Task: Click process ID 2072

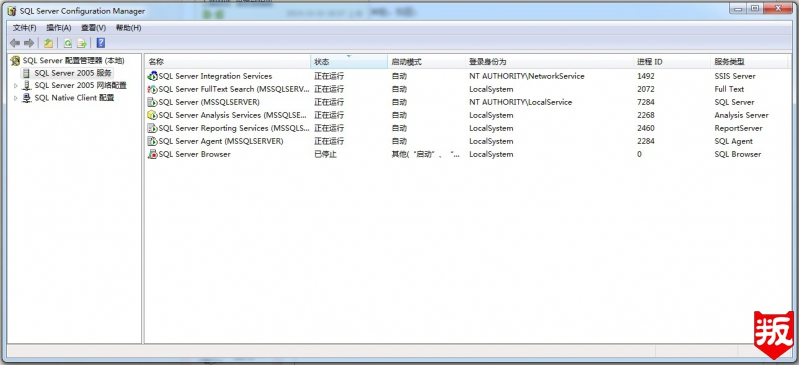Action: (646, 89)
